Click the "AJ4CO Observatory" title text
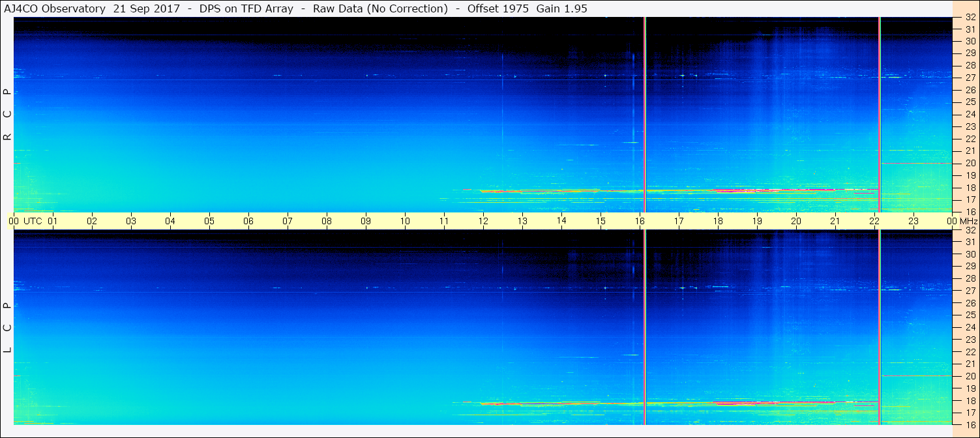The image size is (980, 438). (54, 9)
